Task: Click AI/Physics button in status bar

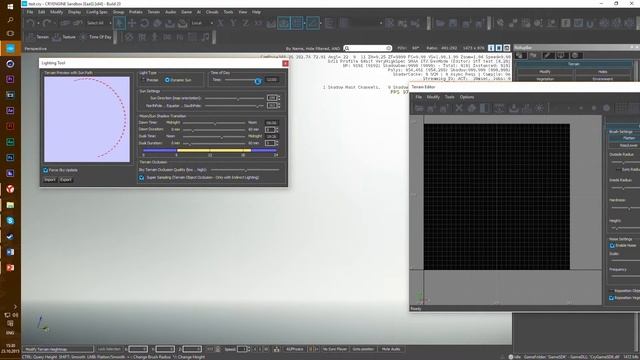Action: click(294, 349)
